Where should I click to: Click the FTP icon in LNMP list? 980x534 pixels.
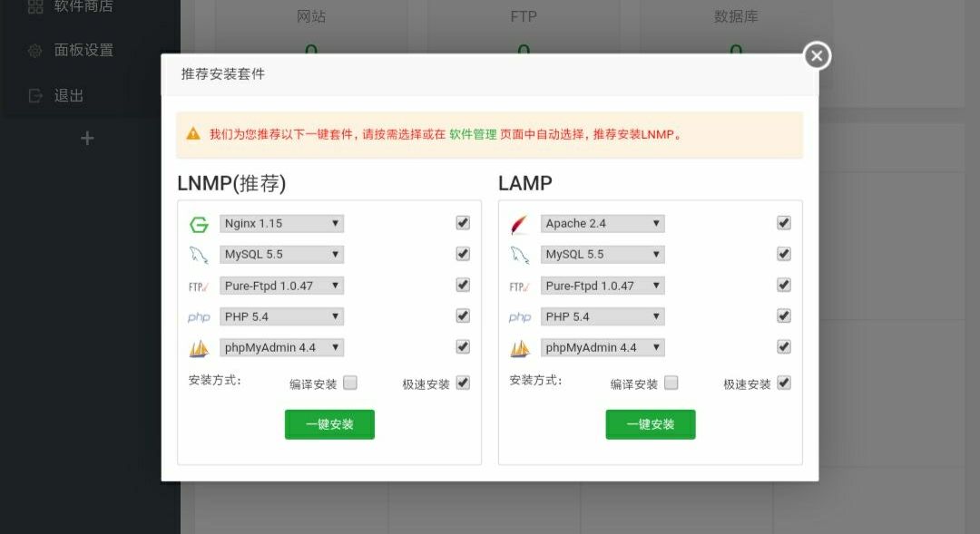pos(198,286)
